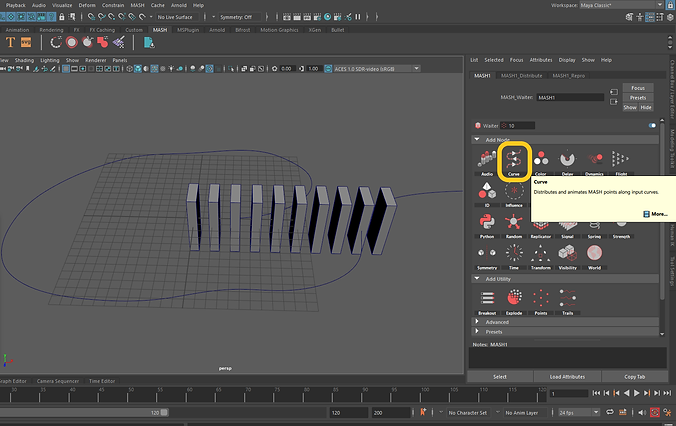The height and width of the screenshot is (426, 676).
Task: Add a Dynamics node
Action: pyautogui.click(x=594, y=162)
